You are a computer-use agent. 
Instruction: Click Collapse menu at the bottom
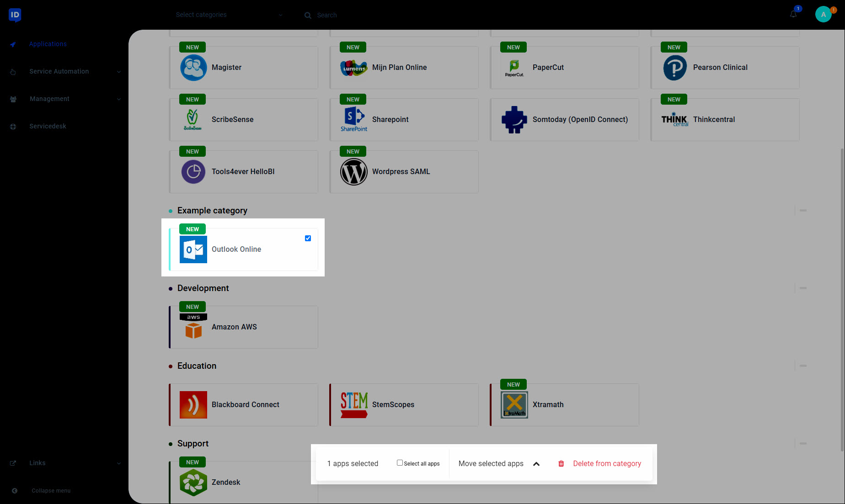51,491
